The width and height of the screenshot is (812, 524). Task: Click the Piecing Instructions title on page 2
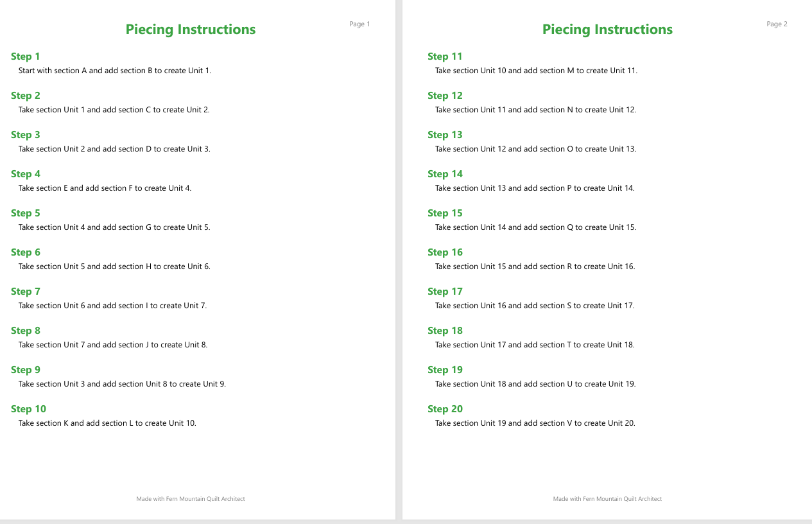[x=607, y=30]
